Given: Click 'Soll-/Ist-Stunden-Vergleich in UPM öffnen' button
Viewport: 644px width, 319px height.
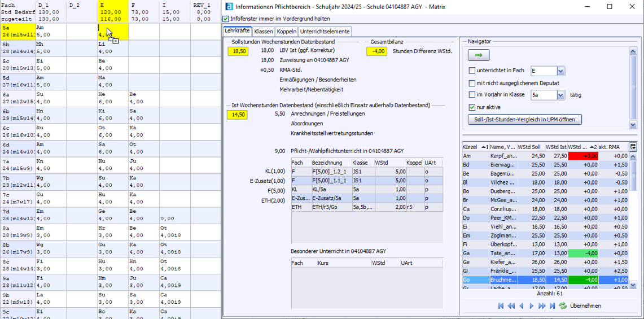Looking at the screenshot, I should tap(524, 120).
